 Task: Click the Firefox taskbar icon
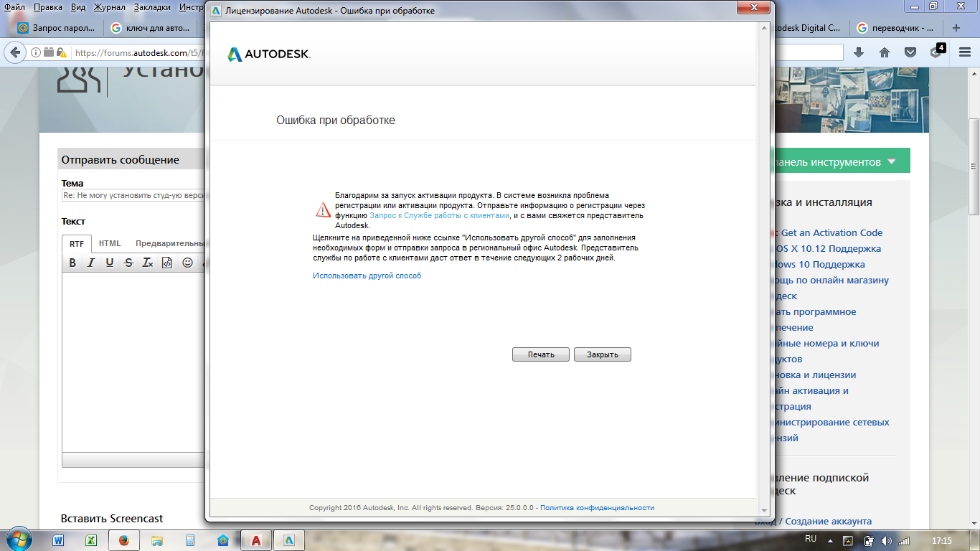point(124,540)
